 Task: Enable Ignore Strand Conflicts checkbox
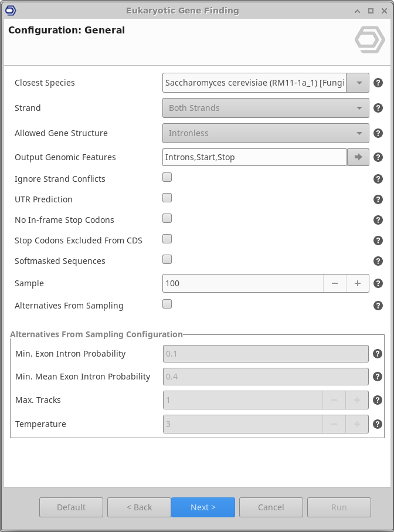(167, 177)
